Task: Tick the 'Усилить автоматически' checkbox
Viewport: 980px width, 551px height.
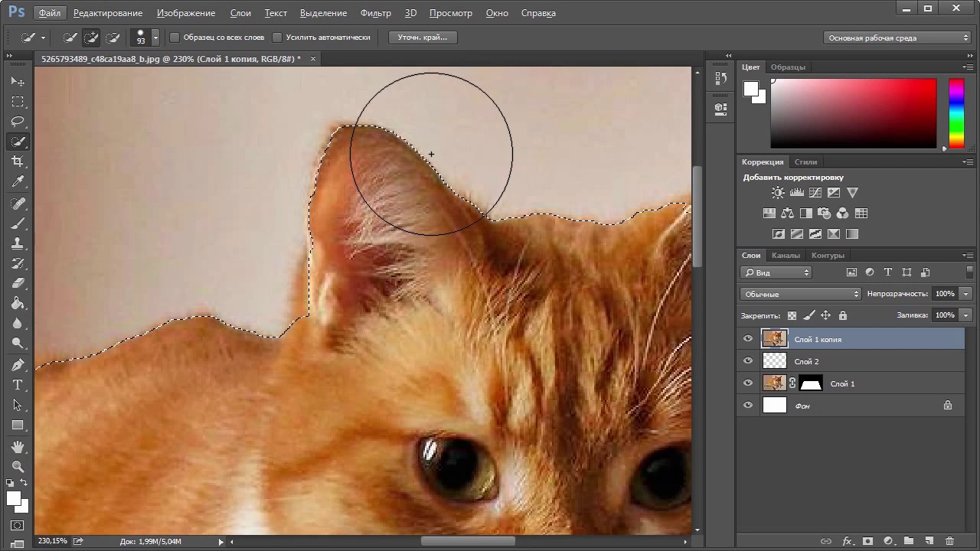Action: (x=277, y=37)
